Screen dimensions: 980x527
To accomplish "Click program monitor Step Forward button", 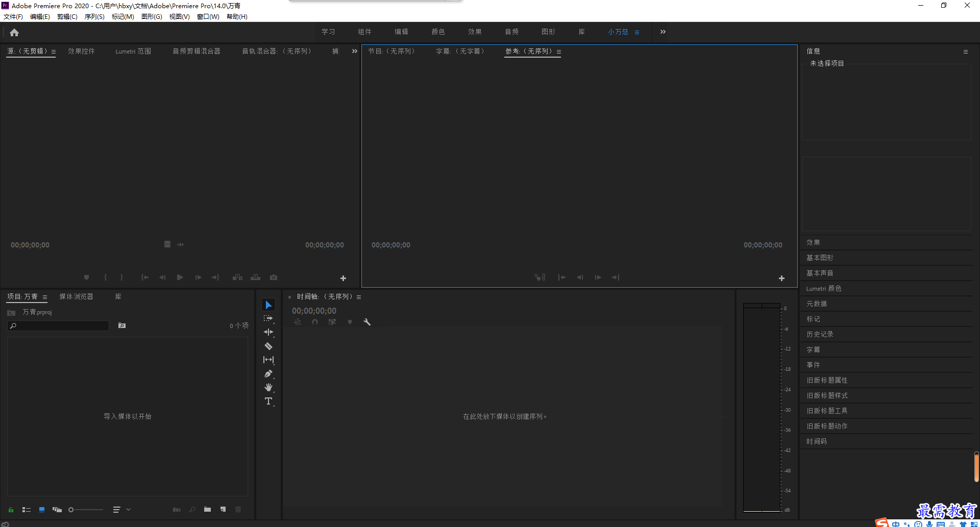I will coord(598,278).
